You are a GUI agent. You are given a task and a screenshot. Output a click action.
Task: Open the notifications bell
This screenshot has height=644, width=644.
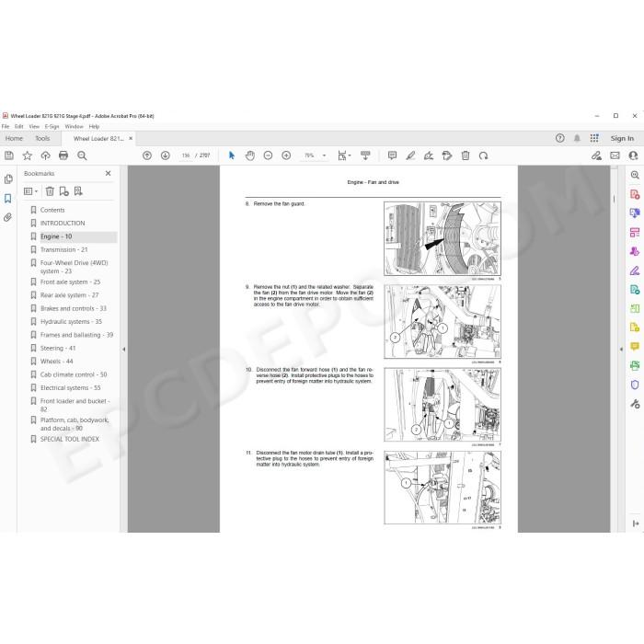click(x=577, y=138)
